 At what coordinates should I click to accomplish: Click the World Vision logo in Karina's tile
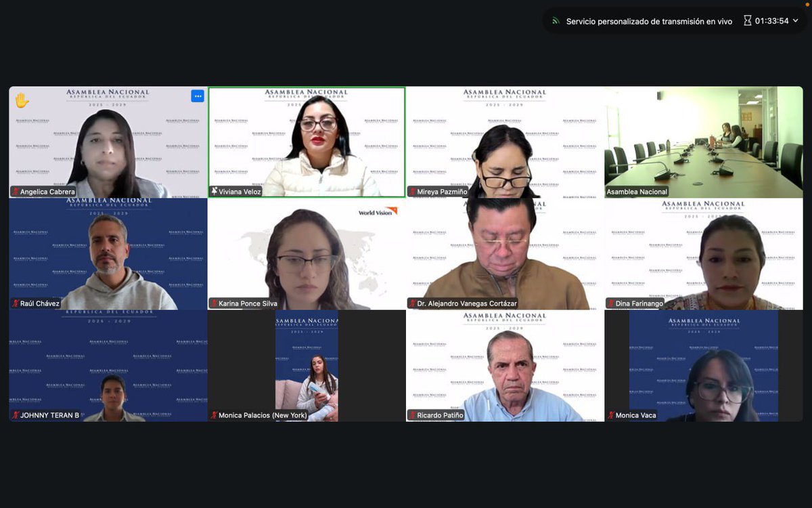pyautogui.click(x=378, y=212)
